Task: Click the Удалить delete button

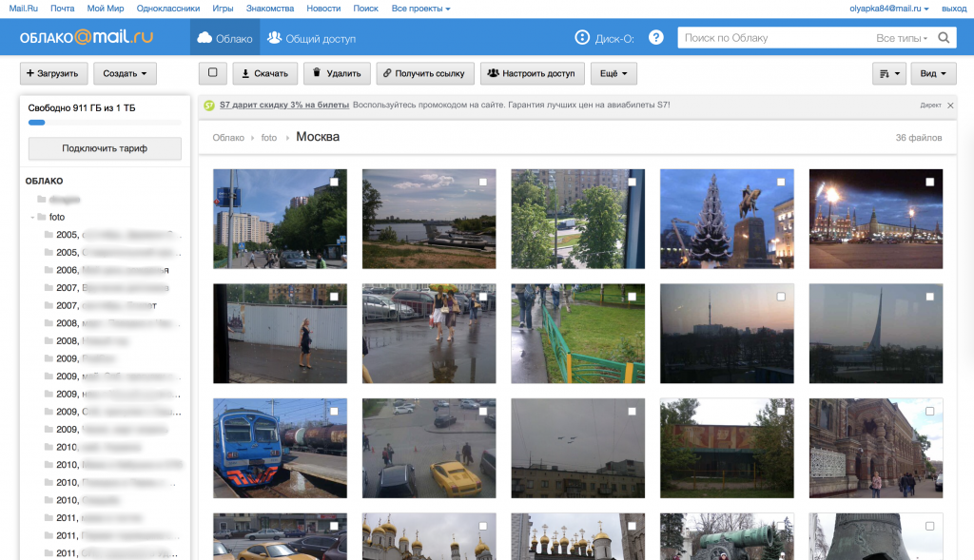Action: coord(337,73)
